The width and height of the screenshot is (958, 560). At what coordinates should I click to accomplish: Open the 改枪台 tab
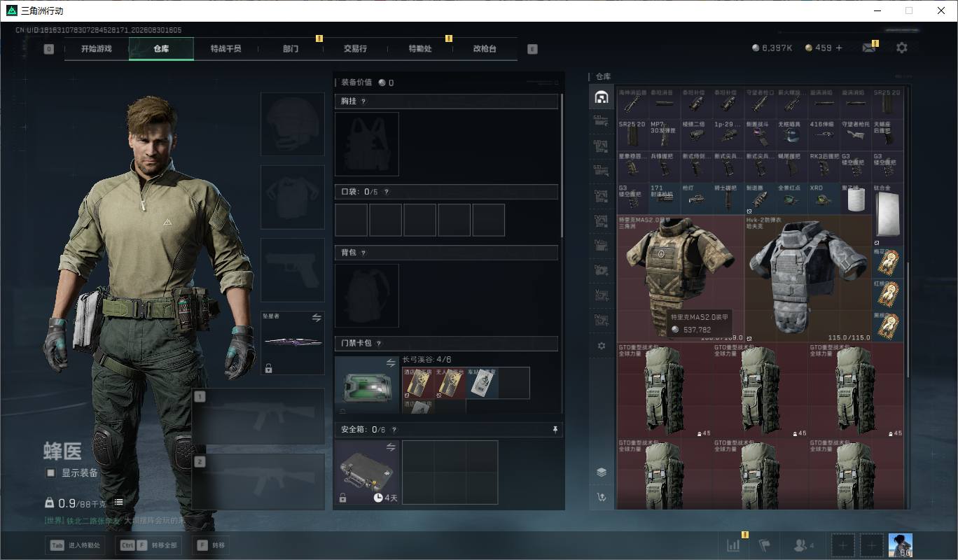(x=485, y=49)
